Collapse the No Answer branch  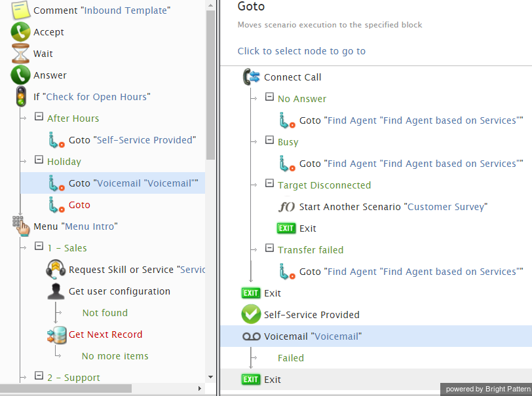[x=269, y=97]
